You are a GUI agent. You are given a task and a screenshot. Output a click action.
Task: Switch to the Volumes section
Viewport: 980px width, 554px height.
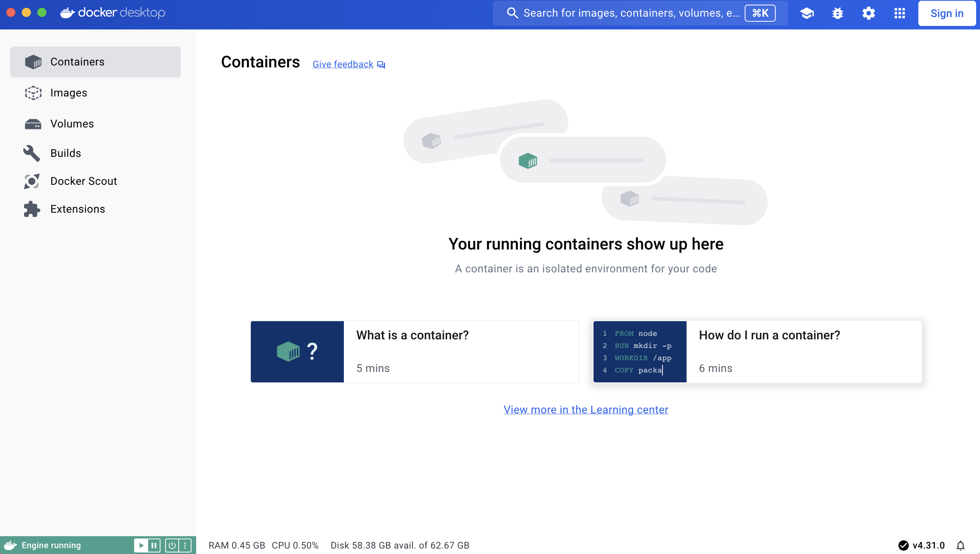pyautogui.click(x=72, y=124)
